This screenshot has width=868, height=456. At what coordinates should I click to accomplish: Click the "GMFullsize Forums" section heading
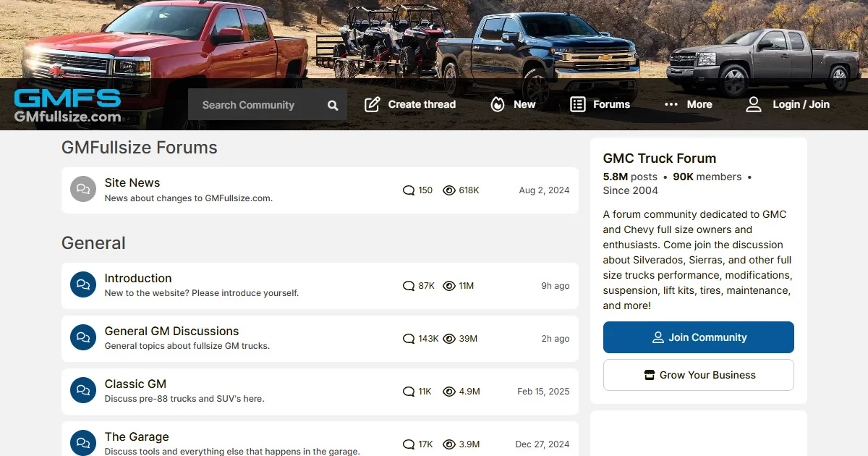pyautogui.click(x=140, y=148)
